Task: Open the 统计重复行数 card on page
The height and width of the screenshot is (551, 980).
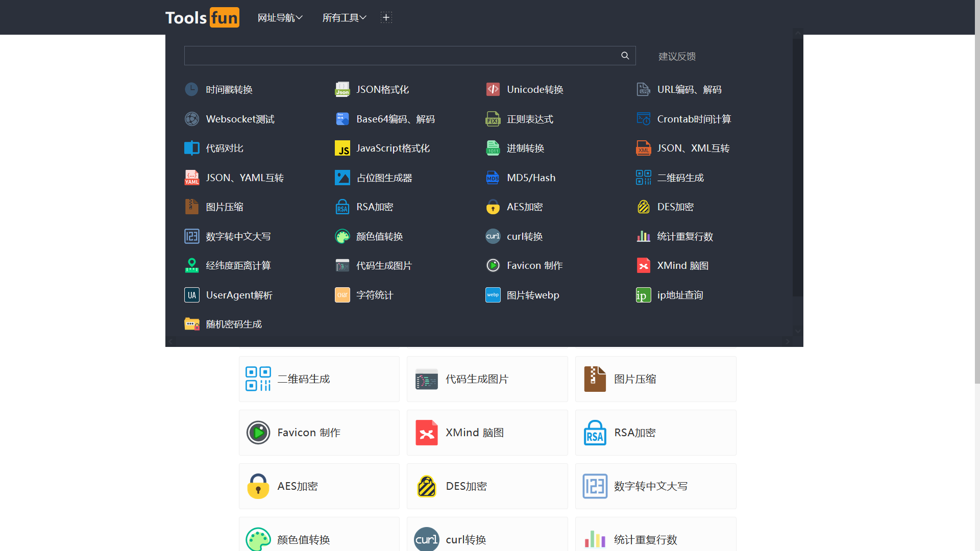Action: 656,534
